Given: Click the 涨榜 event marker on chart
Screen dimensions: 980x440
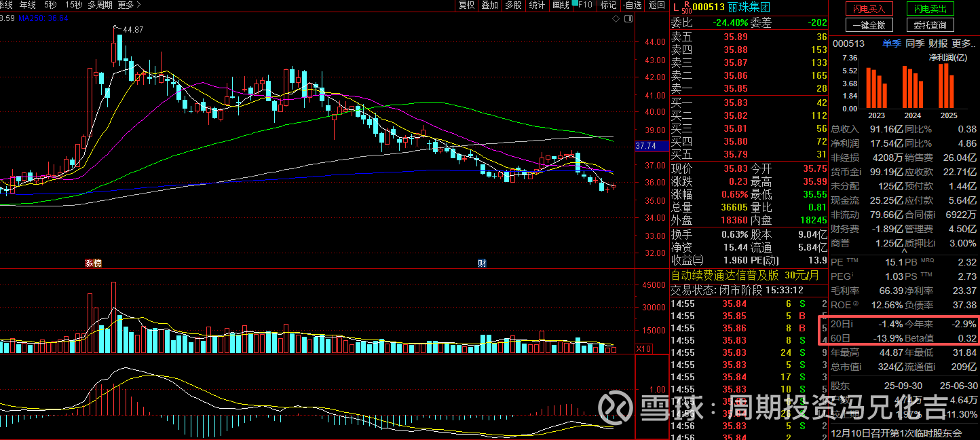Looking at the screenshot, I should (93, 263).
